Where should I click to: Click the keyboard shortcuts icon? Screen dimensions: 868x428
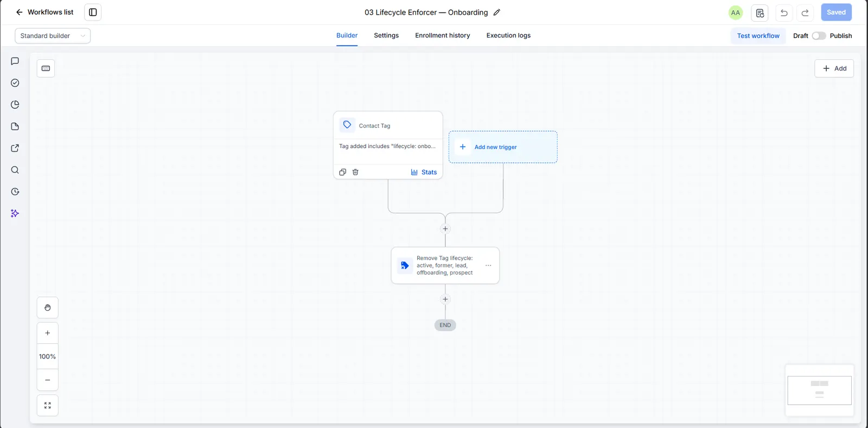[x=46, y=68]
